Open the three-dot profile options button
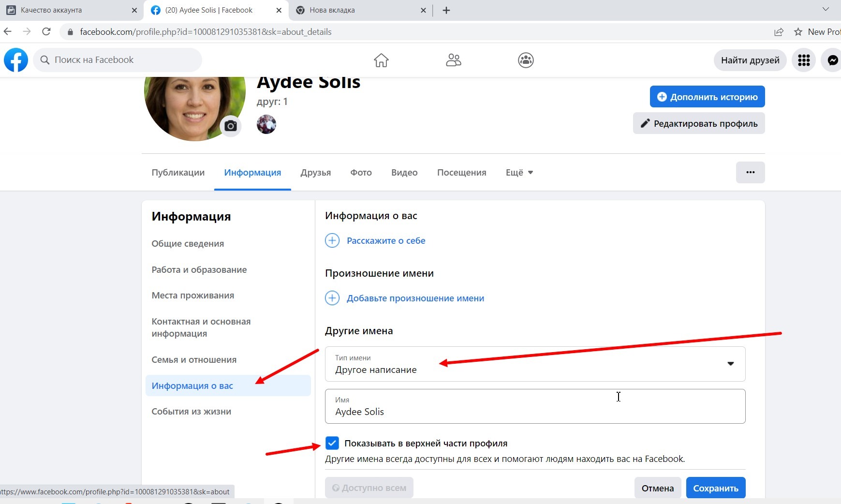 tap(750, 172)
